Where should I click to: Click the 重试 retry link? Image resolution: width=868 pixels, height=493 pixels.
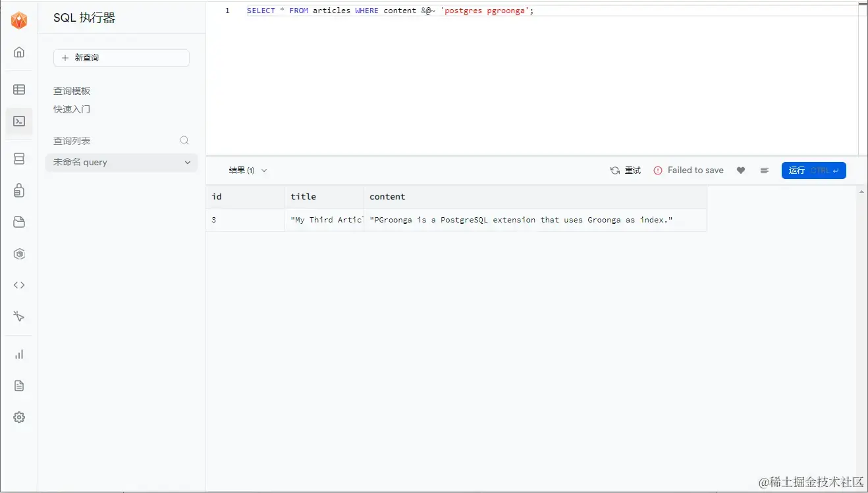pyautogui.click(x=624, y=170)
